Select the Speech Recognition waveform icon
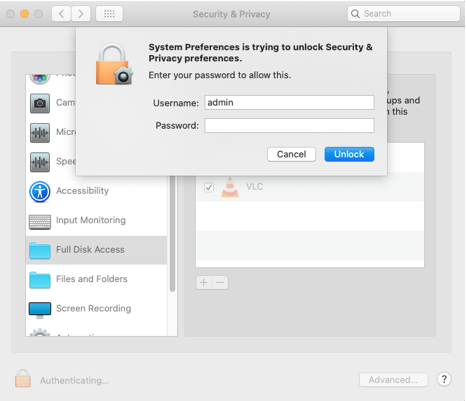 (x=40, y=162)
